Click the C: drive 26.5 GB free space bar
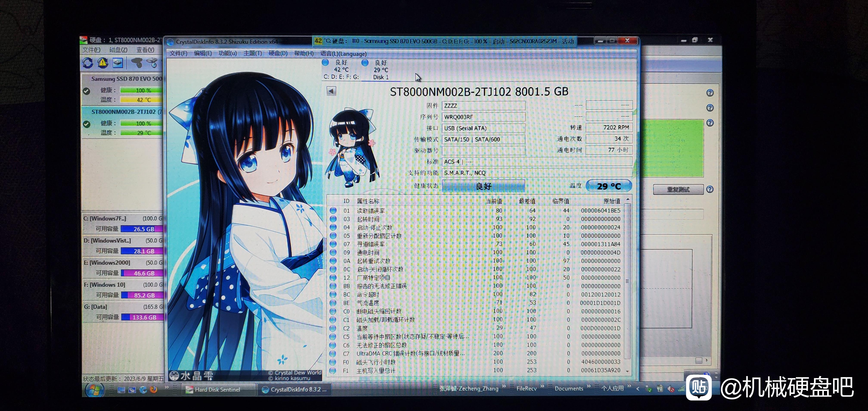 [x=143, y=229]
